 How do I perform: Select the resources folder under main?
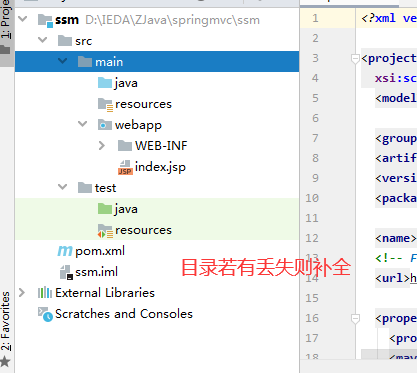143,104
